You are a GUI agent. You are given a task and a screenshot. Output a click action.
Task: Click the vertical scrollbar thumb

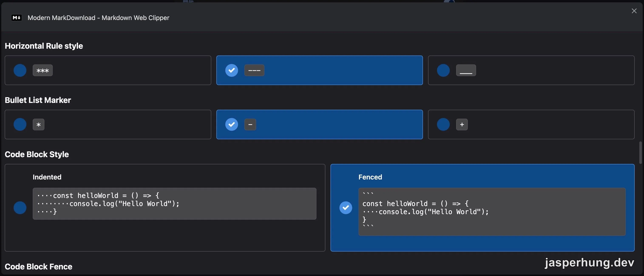click(x=641, y=152)
